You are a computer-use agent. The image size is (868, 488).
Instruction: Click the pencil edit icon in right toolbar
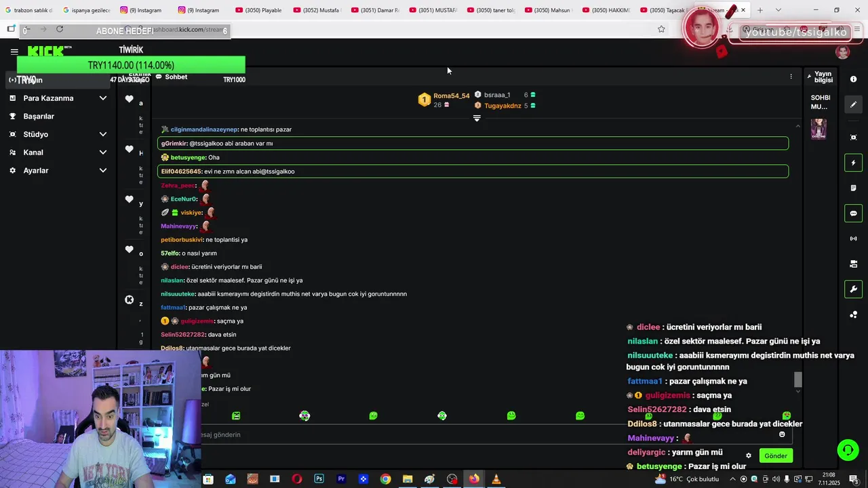click(x=853, y=104)
